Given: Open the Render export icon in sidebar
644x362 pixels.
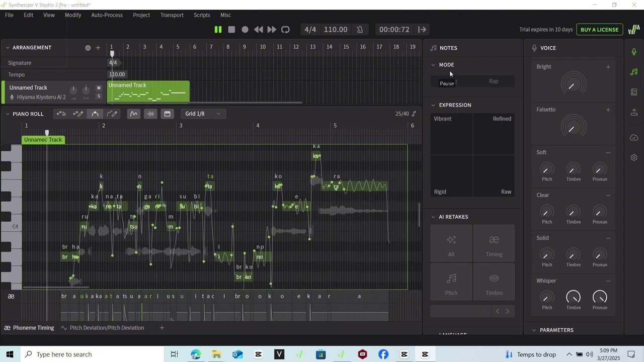Looking at the screenshot, I should [x=634, y=112].
